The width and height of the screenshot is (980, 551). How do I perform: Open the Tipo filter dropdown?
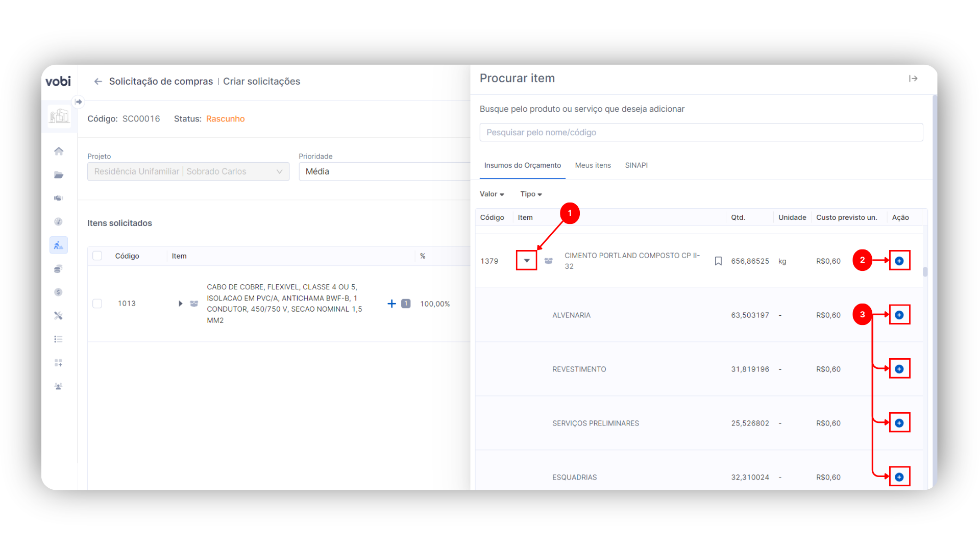tap(531, 194)
